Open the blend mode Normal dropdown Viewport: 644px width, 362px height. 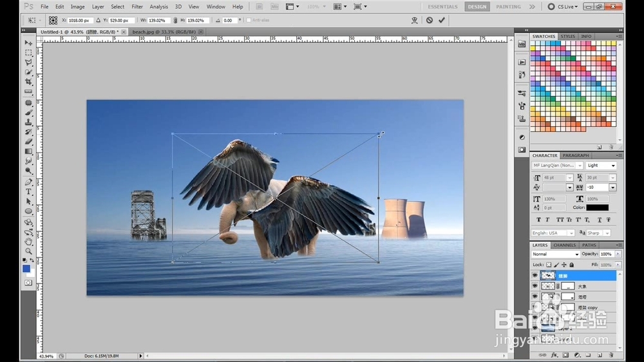[x=555, y=254]
